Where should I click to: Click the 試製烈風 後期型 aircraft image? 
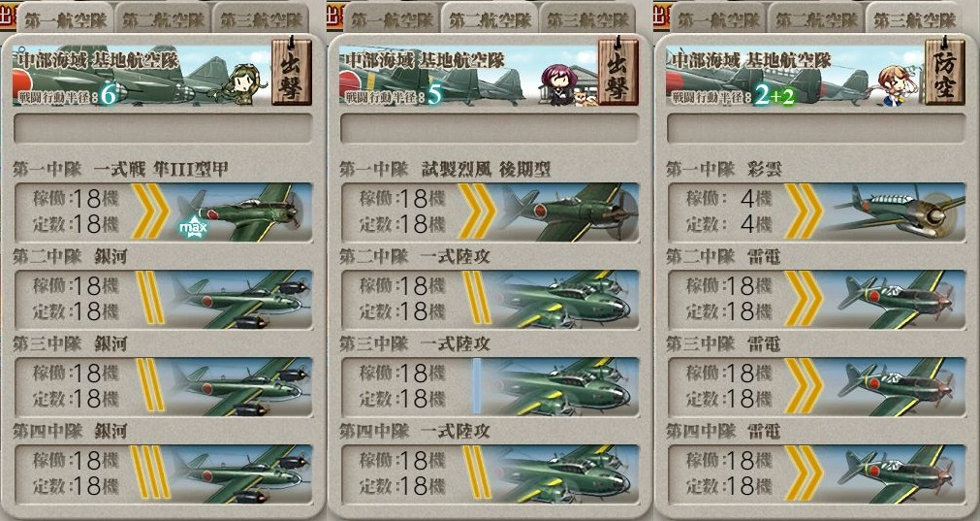(567, 212)
